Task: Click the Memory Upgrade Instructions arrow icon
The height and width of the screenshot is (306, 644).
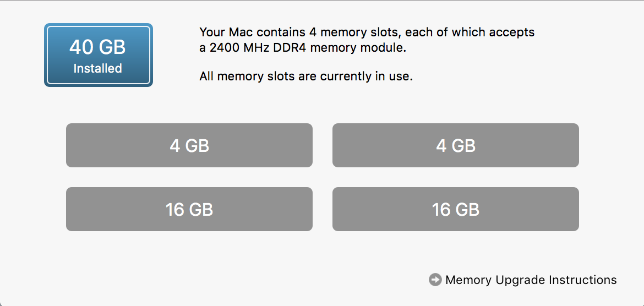Action: [x=435, y=280]
